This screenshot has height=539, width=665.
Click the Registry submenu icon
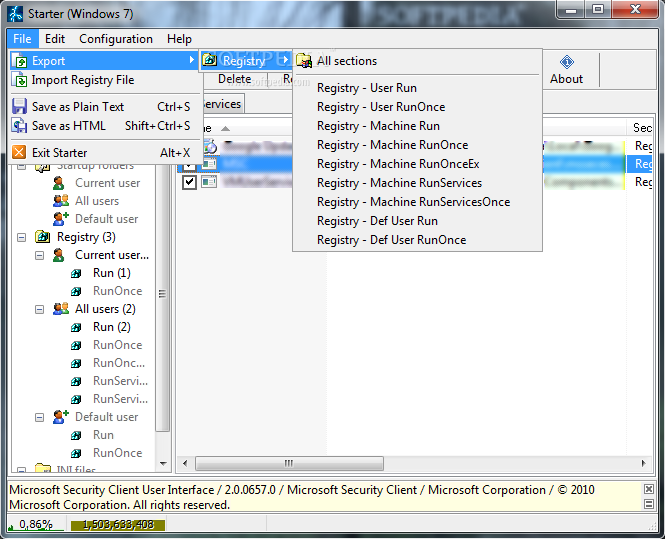[x=210, y=60]
